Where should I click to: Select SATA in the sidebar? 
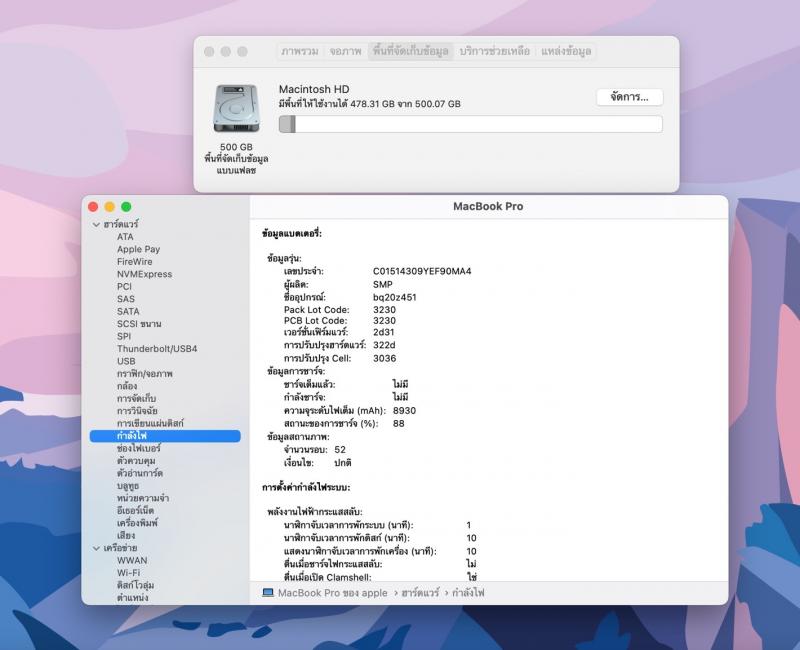pyautogui.click(x=128, y=311)
